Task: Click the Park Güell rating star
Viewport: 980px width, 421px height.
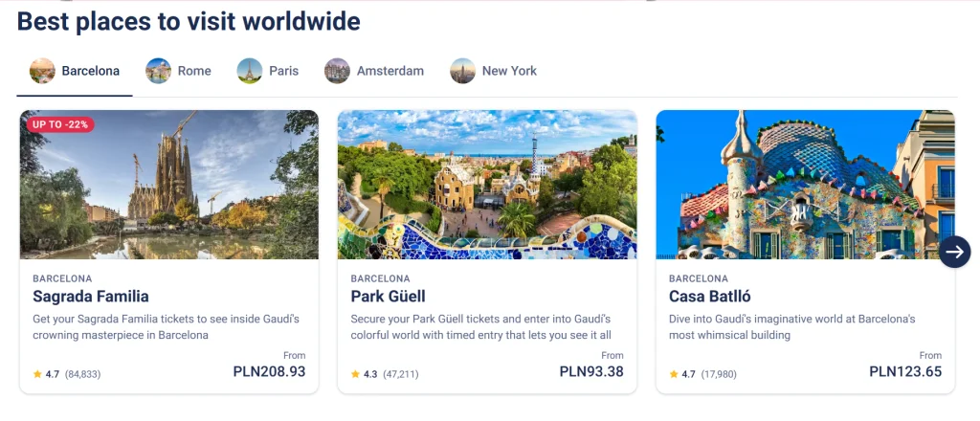Action: click(x=355, y=374)
